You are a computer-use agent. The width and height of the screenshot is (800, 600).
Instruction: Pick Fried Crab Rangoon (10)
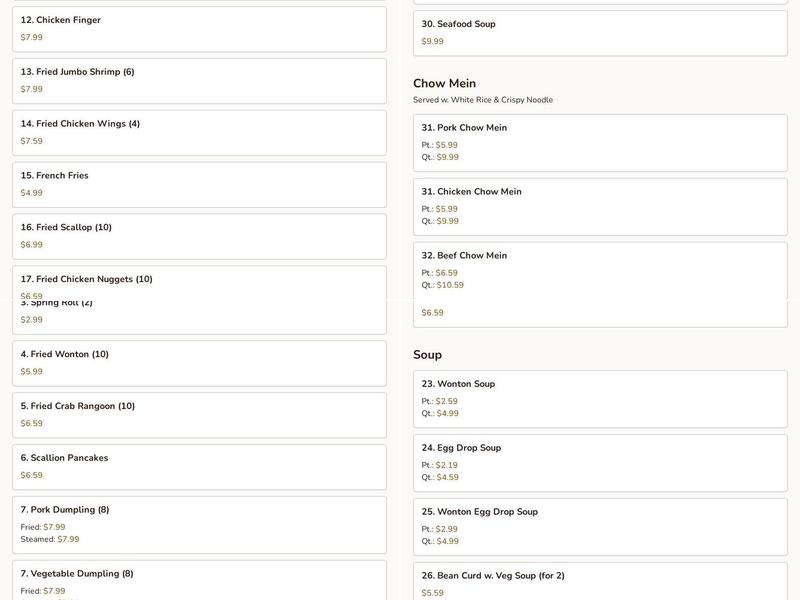pyautogui.click(x=199, y=415)
